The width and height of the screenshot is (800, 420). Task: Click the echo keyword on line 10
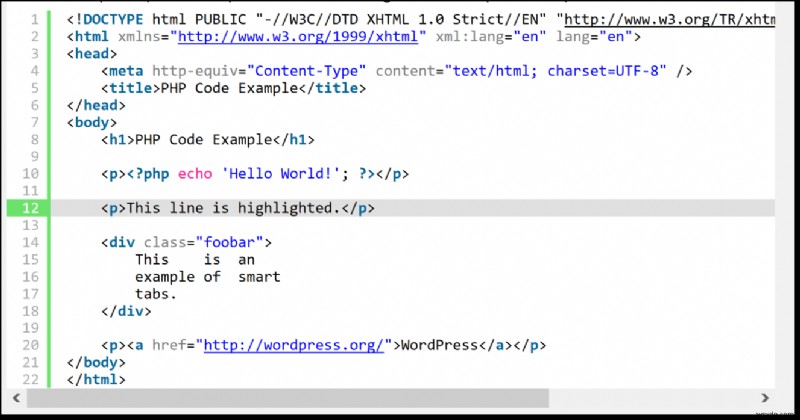click(195, 174)
